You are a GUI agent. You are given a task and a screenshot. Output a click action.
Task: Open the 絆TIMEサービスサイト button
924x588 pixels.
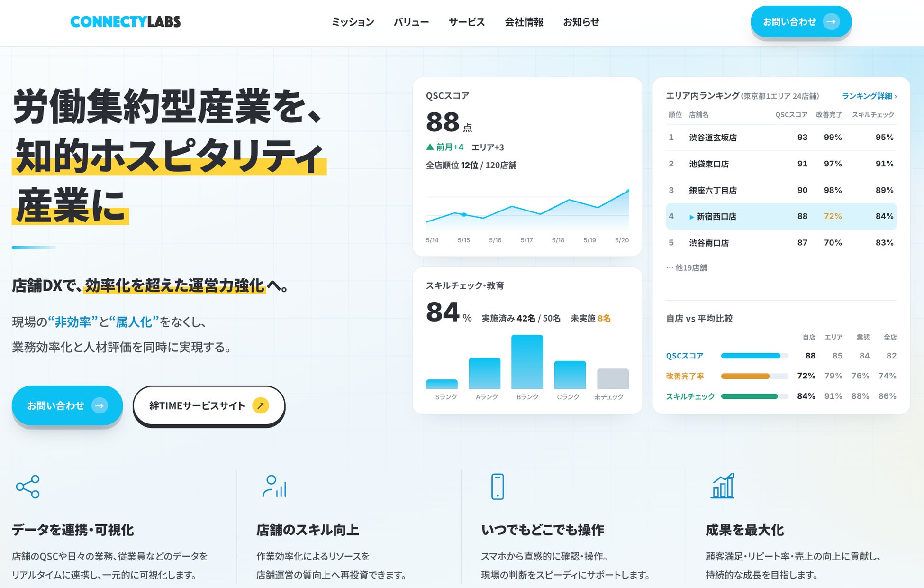[x=209, y=405]
